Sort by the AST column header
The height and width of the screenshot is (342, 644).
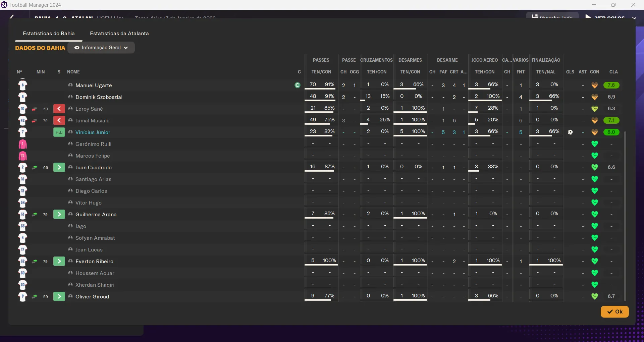[583, 72]
